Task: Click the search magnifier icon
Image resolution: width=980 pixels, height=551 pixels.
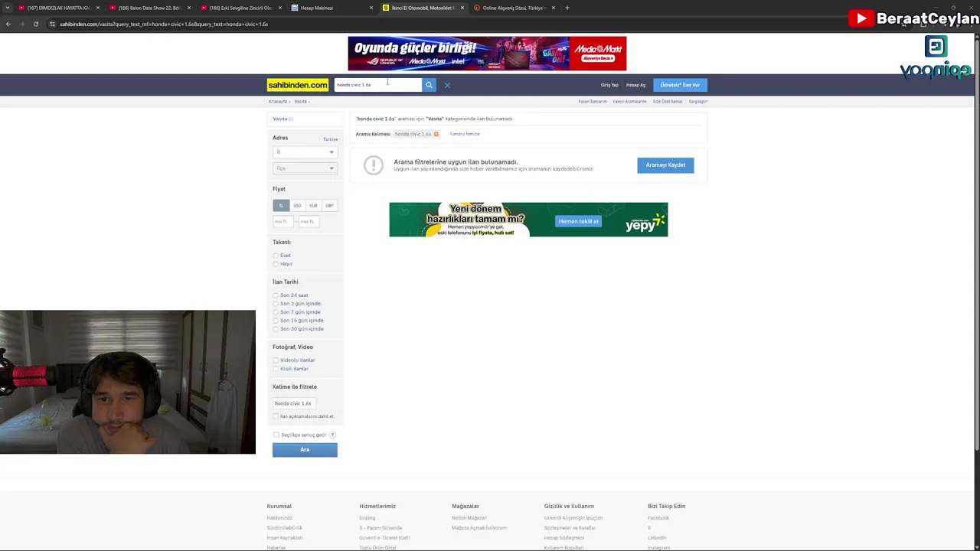Action: pos(429,85)
